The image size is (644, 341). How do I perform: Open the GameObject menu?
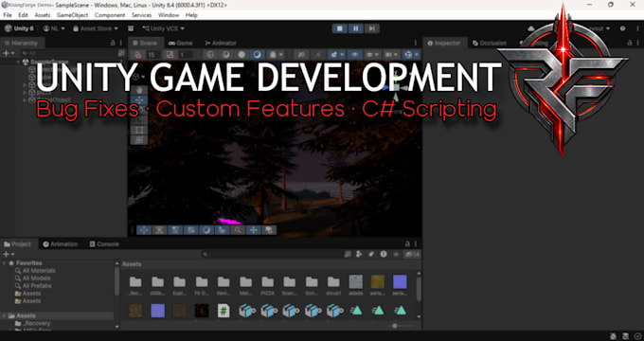coord(72,15)
